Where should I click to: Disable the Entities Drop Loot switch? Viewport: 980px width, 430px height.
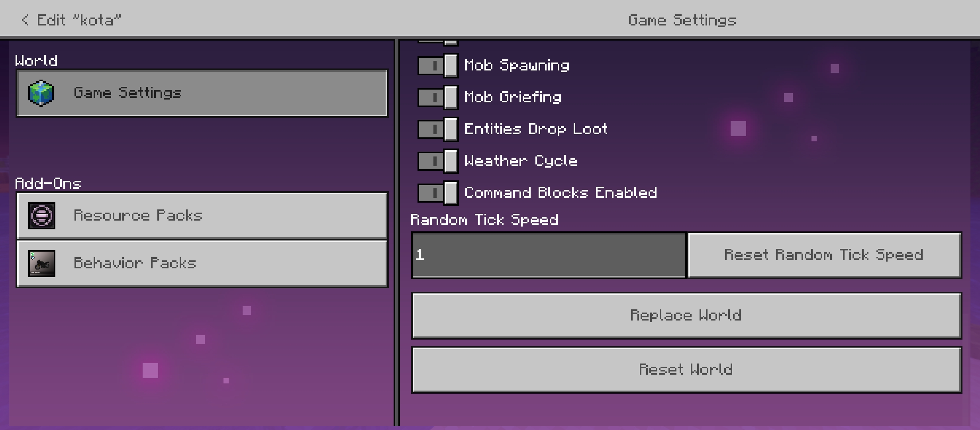point(438,129)
